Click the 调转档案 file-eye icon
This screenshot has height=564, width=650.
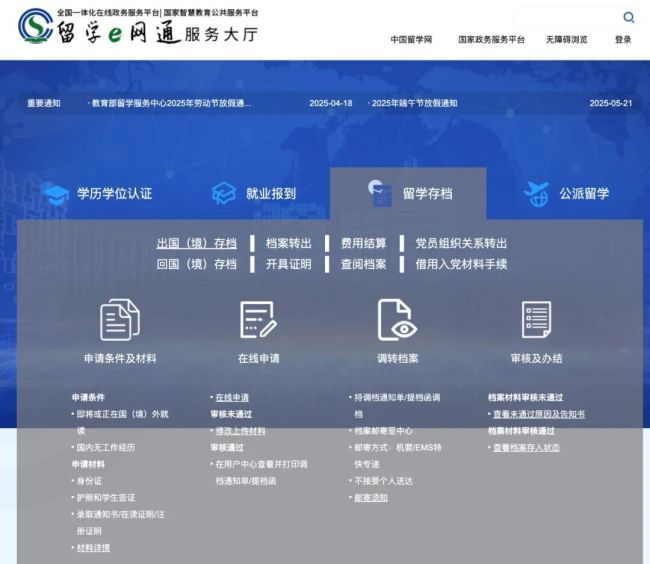point(397,320)
